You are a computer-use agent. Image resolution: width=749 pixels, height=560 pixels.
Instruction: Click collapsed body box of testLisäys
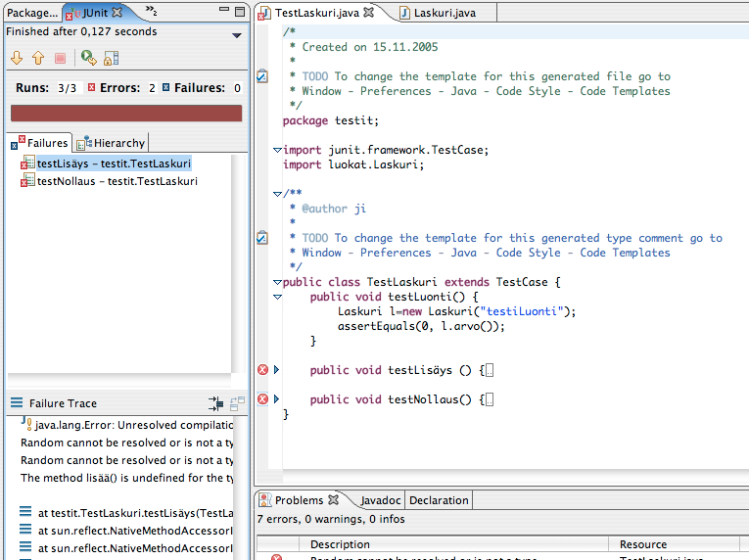(490, 370)
